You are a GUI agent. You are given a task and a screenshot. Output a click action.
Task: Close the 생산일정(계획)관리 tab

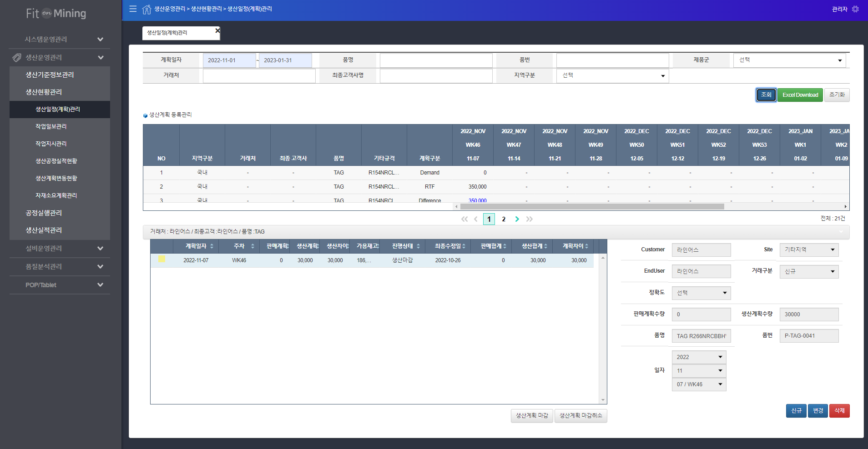click(x=217, y=30)
